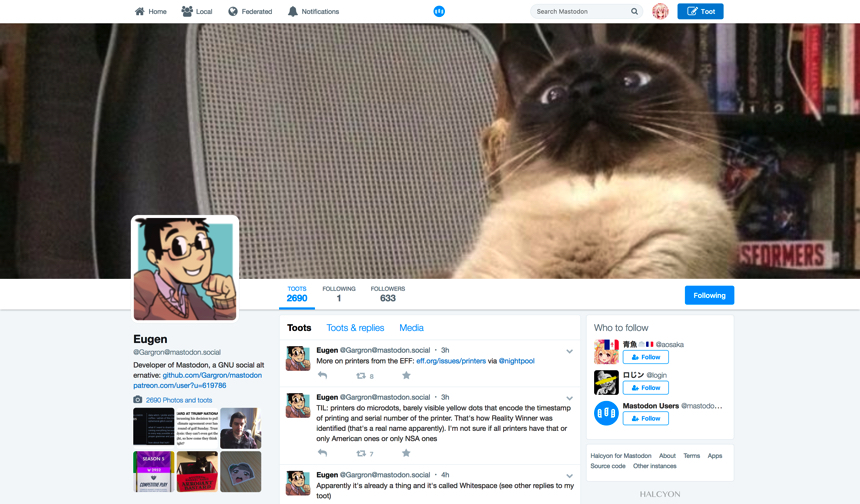The height and width of the screenshot is (504, 860).
Task: Click the search magnifier icon
Action: tap(634, 12)
